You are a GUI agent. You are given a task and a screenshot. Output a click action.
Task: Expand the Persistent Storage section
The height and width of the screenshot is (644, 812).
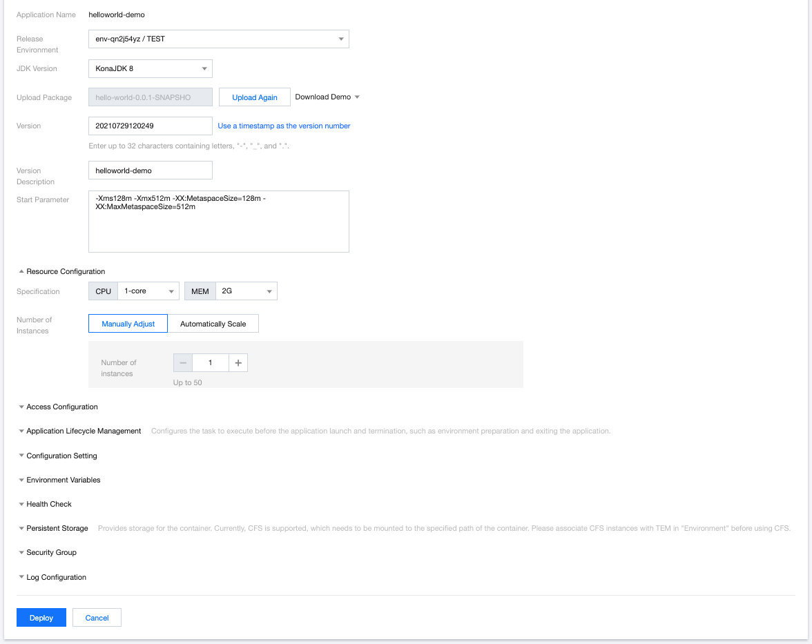(x=53, y=528)
